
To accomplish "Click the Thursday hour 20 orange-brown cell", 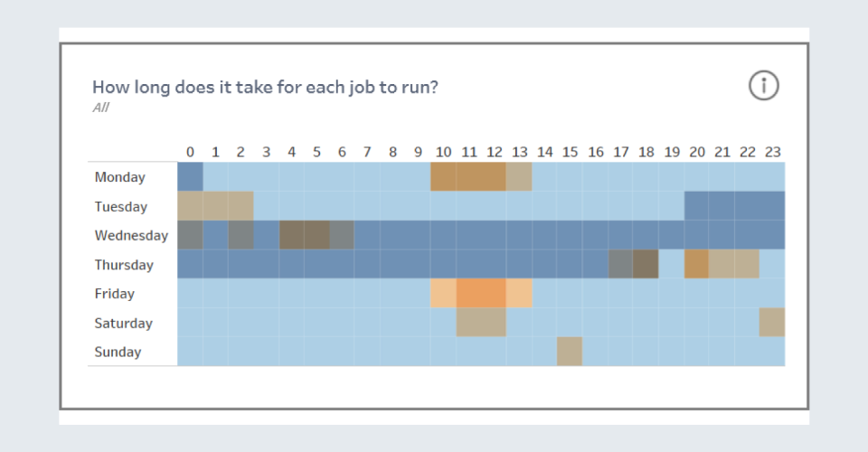I will [x=696, y=265].
